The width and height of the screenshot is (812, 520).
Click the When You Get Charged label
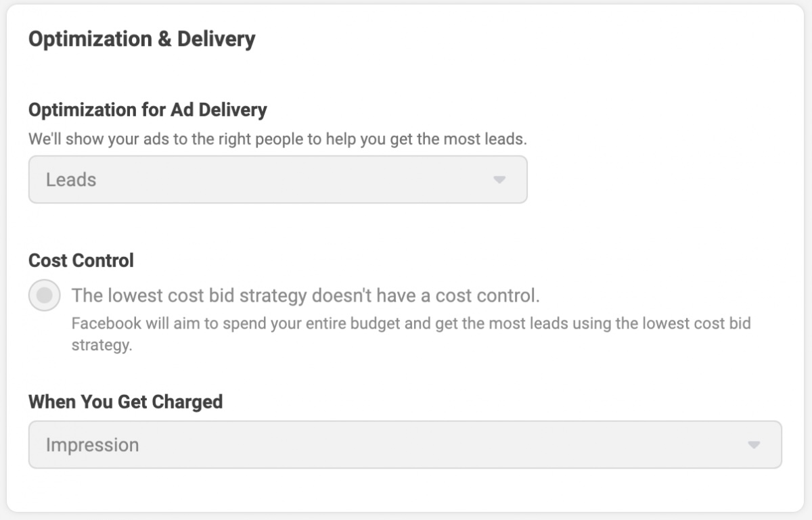point(125,402)
